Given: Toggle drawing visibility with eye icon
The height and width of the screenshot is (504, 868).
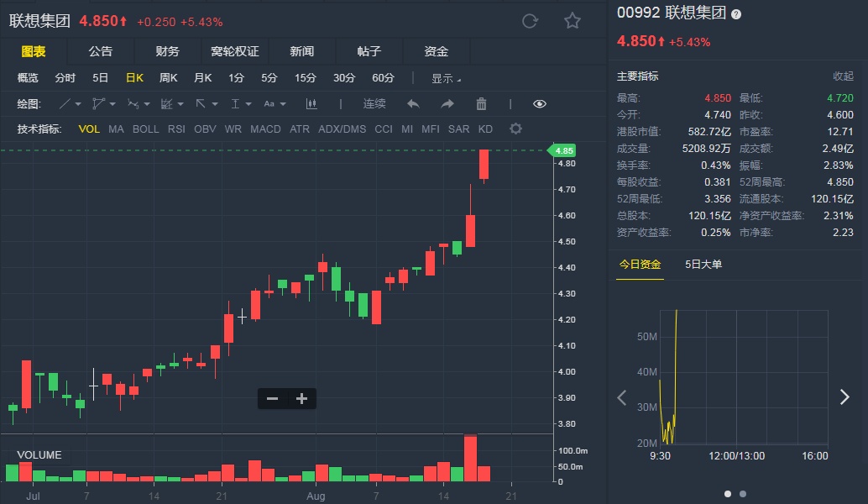Looking at the screenshot, I should 540,104.
